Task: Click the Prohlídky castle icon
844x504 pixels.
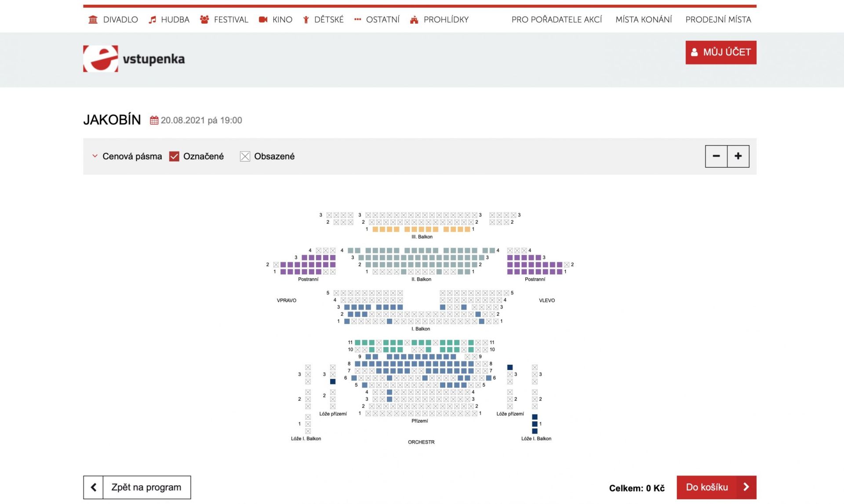Action: coord(414,20)
